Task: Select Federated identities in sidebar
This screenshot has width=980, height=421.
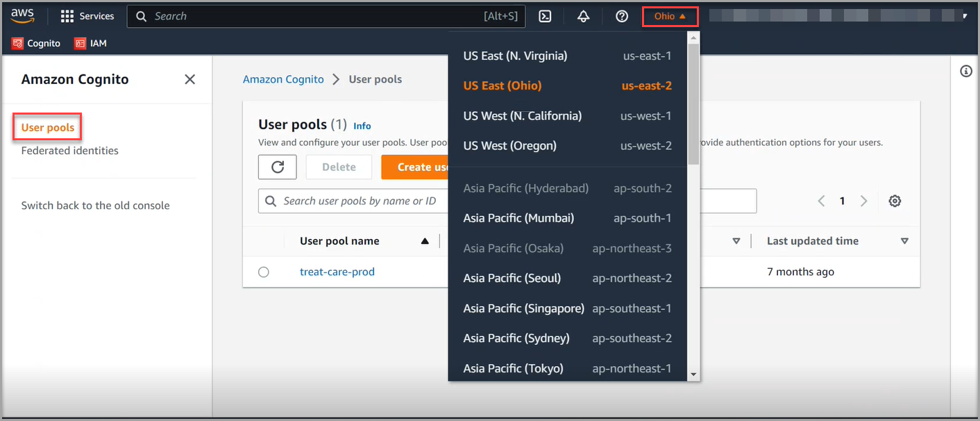Action: click(70, 151)
